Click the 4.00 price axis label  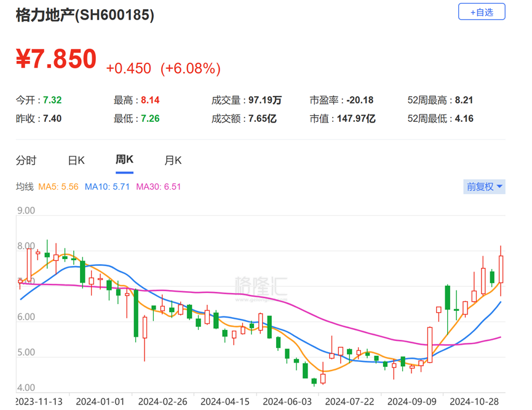pyautogui.click(x=26, y=388)
